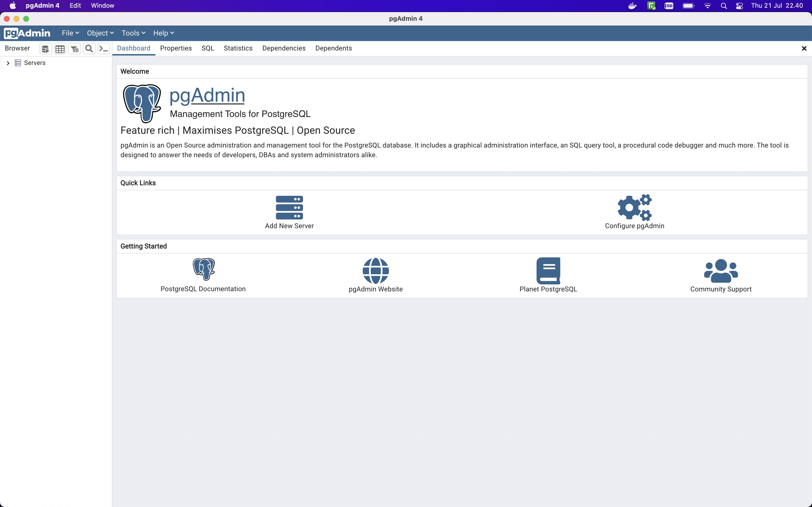Click the Dependencies tab label
Viewport: 812px width, 507px height.
click(283, 48)
